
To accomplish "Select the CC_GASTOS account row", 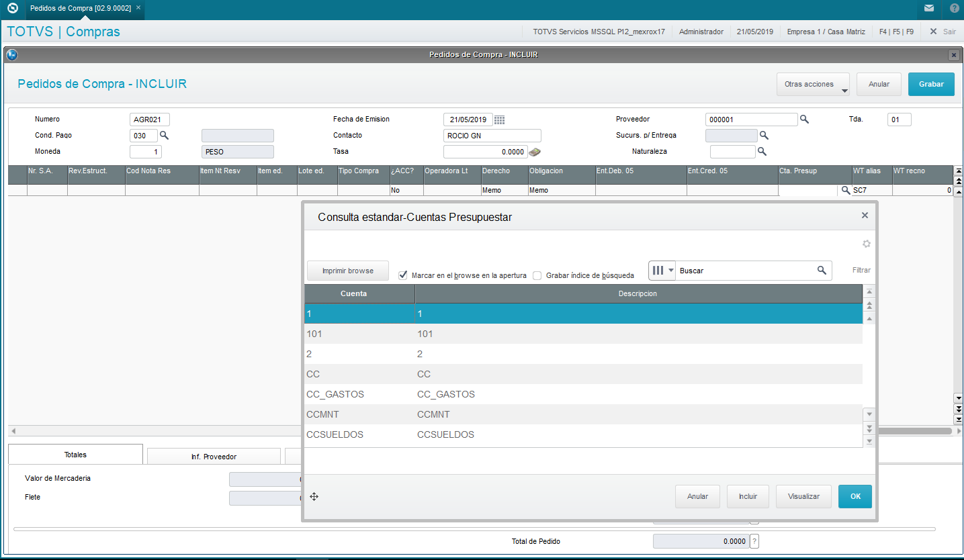I will tap(583, 394).
